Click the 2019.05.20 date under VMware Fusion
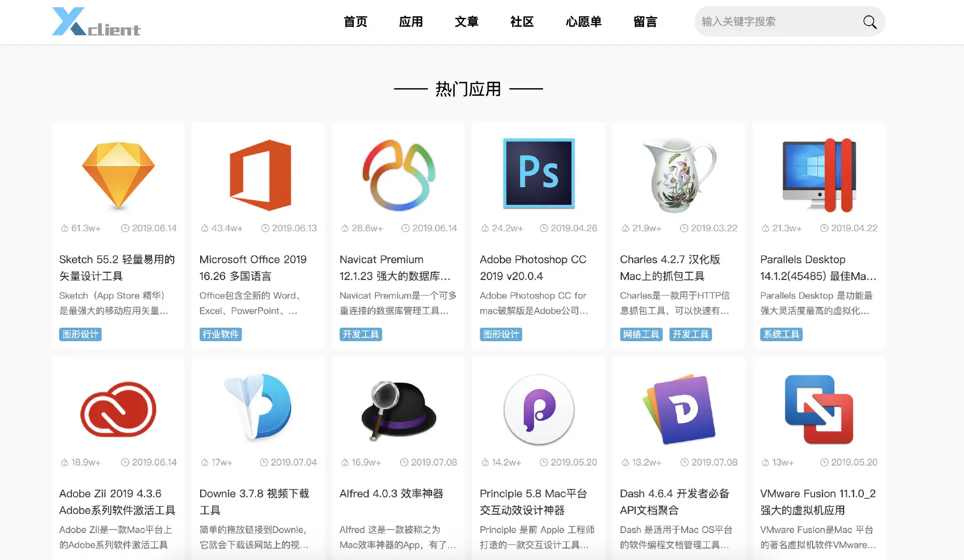 pos(854,463)
